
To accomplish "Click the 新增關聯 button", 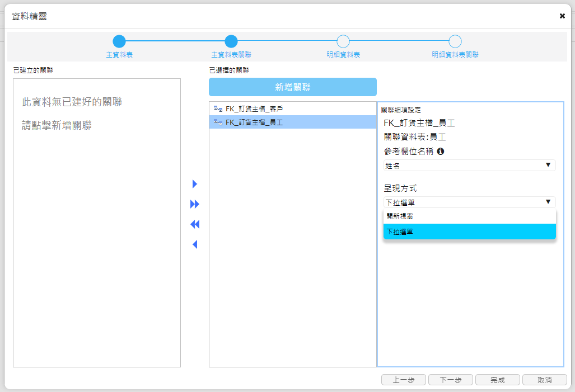I will (293, 87).
